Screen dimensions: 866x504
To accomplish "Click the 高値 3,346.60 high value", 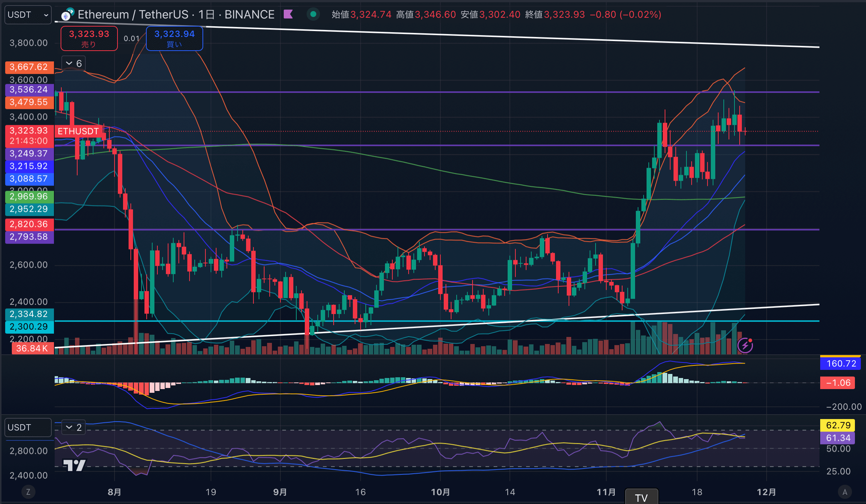I will (426, 14).
